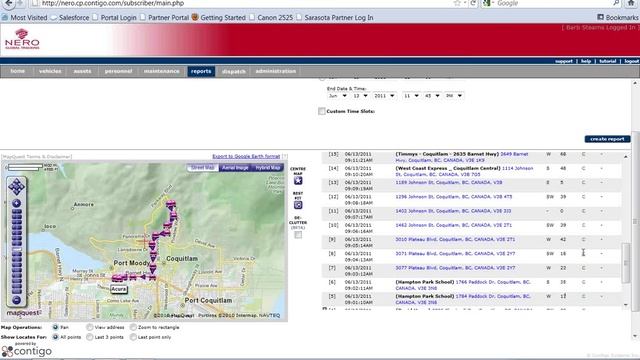Open the 1402 Johnson St address link
Image resolution: width=640 pixels, height=360 pixels.
(x=453, y=211)
